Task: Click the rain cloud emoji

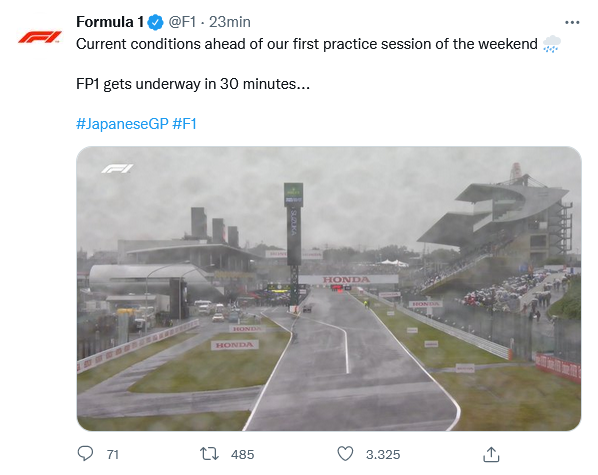Action: pos(551,44)
